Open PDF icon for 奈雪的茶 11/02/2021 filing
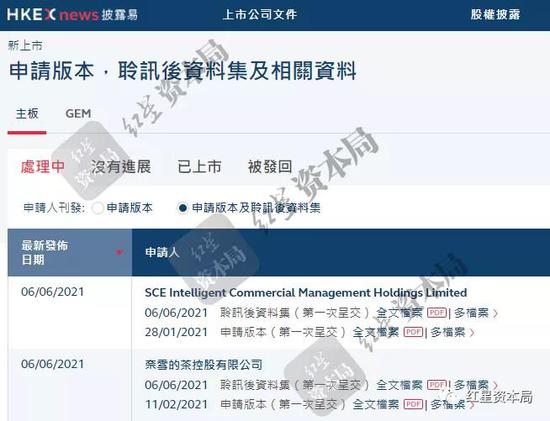 pyautogui.click(x=414, y=404)
